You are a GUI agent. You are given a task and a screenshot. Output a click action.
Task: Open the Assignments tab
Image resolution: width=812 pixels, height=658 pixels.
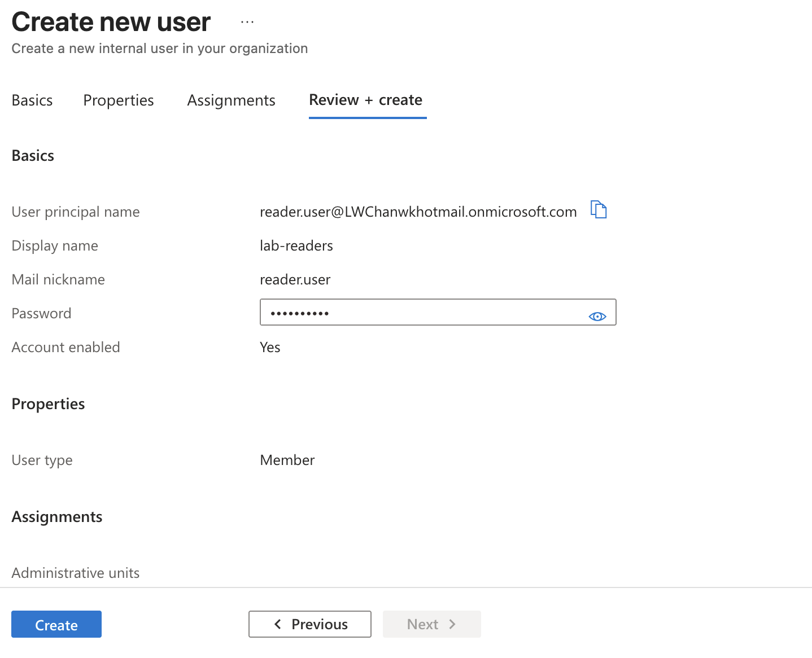(x=232, y=100)
